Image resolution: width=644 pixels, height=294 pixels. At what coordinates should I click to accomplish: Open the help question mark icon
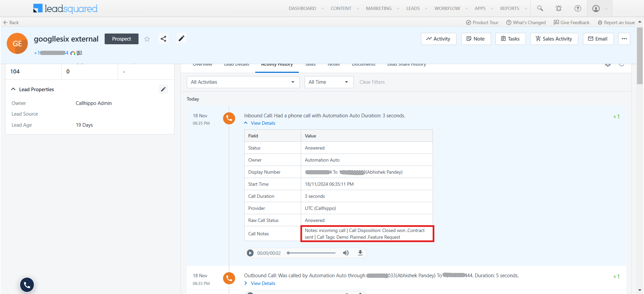point(578,8)
